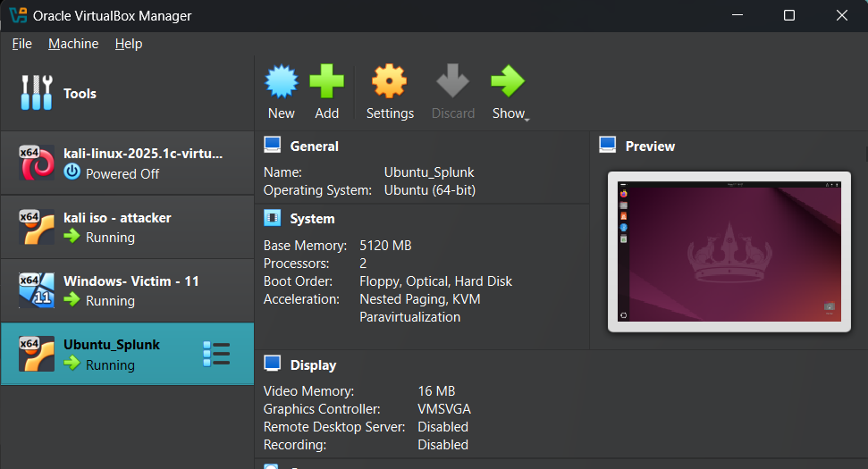
Task: Select kali-linux-2025.1c-virtu... machine entry
Action: [127, 163]
